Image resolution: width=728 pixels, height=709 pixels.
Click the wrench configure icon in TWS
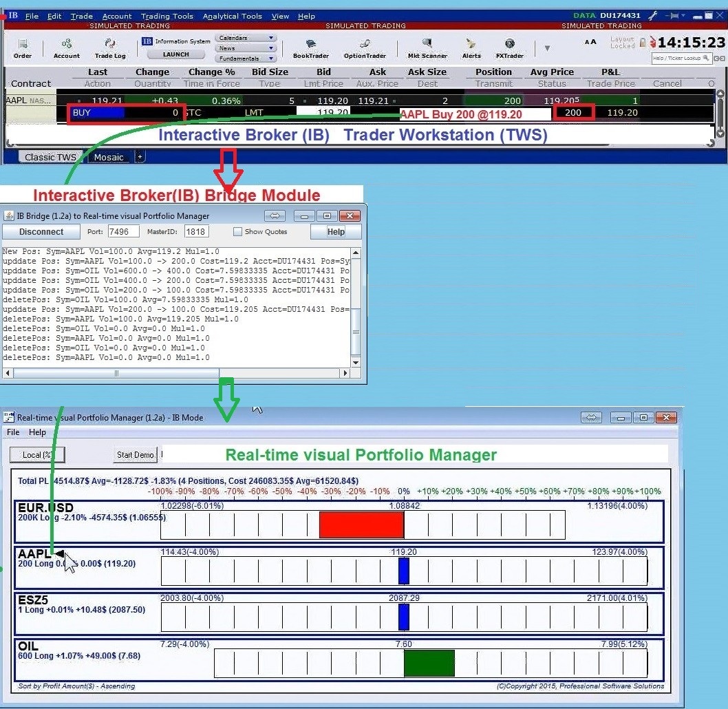tap(652, 16)
